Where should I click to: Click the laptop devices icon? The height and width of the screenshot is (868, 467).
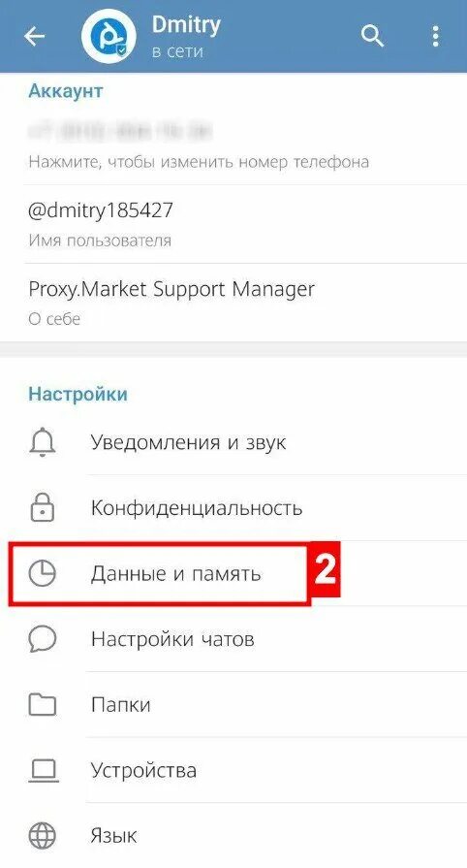[42, 770]
